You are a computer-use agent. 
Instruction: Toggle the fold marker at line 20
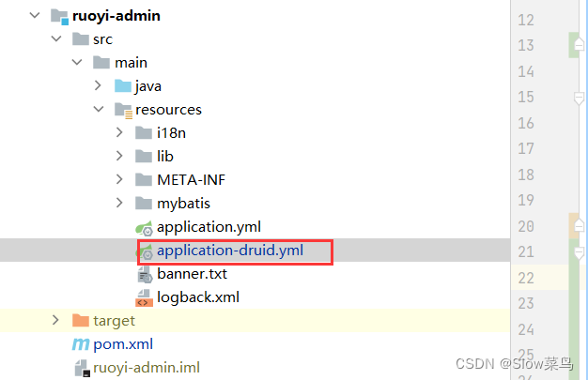coord(579,225)
